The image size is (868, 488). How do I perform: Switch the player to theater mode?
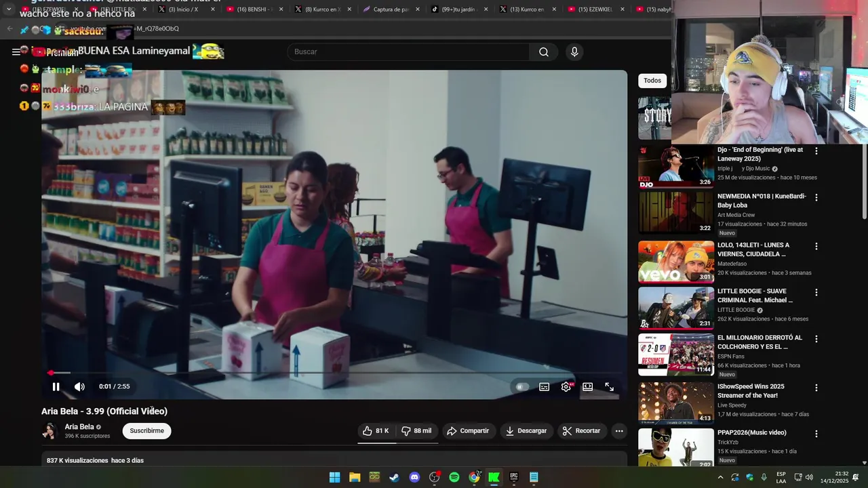click(587, 386)
